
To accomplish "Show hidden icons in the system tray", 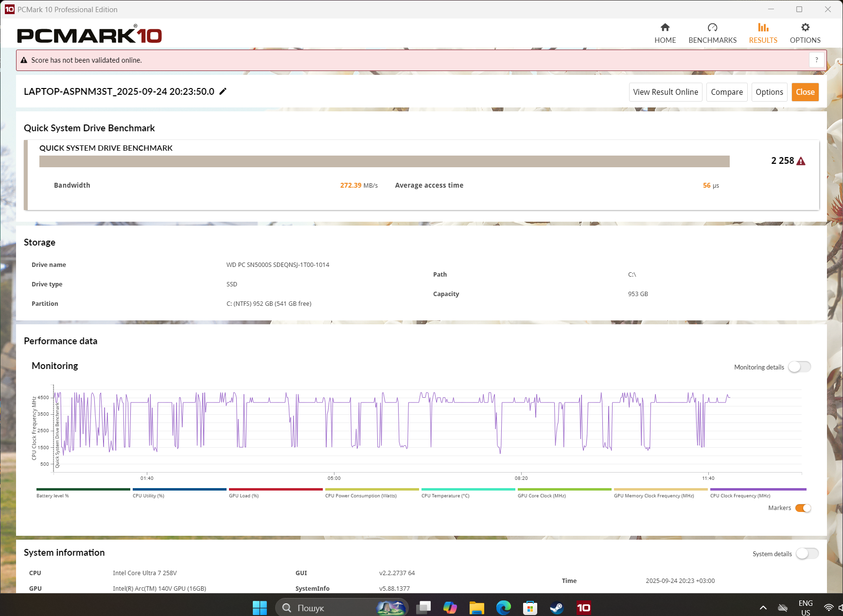I will [x=763, y=607].
